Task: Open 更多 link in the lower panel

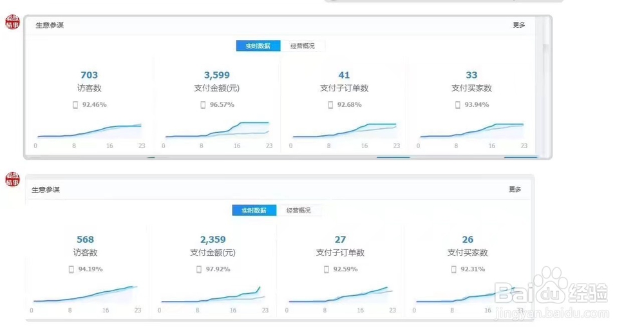Action: pos(515,189)
